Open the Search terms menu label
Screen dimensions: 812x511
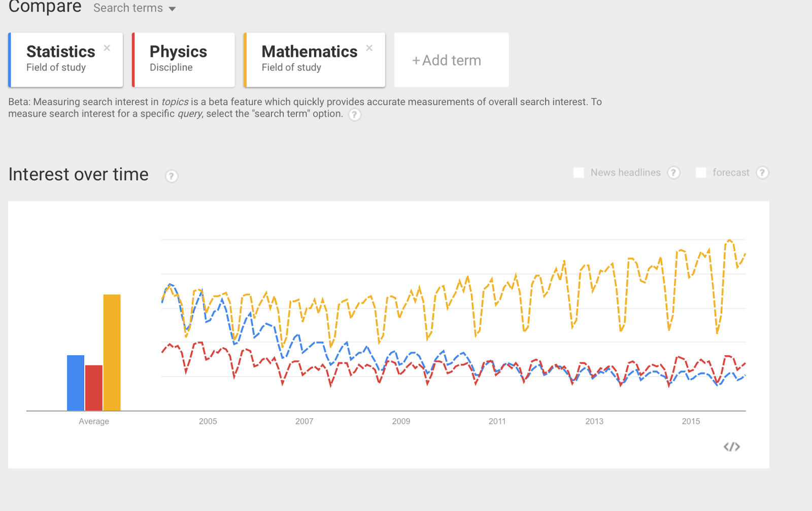[x=128, y=8]
